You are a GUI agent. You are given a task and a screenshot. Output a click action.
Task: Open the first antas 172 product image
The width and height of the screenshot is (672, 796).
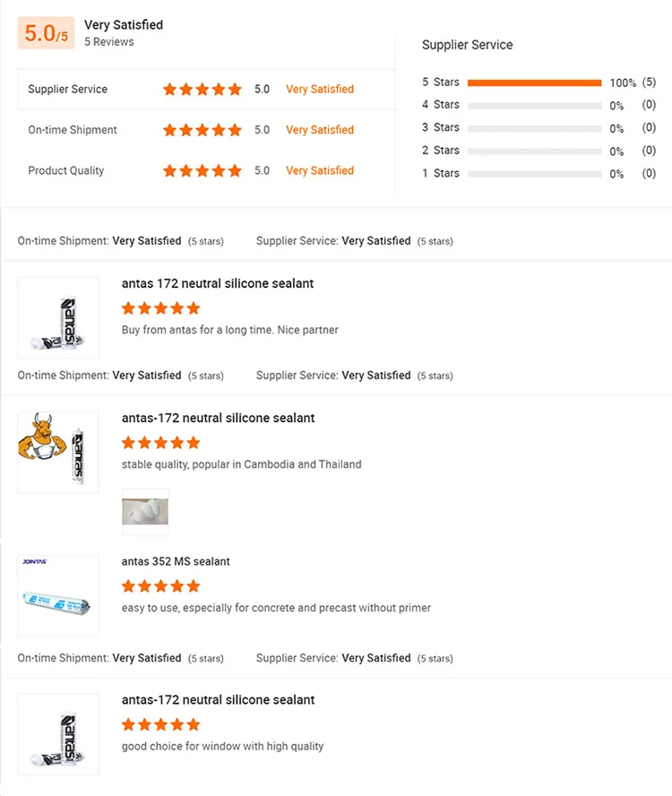coord(58,317)
